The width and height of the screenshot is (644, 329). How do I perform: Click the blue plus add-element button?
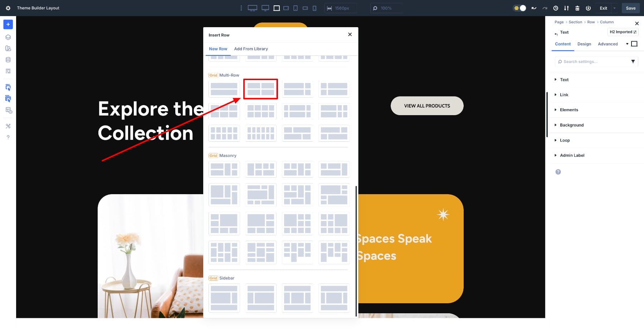8,24
